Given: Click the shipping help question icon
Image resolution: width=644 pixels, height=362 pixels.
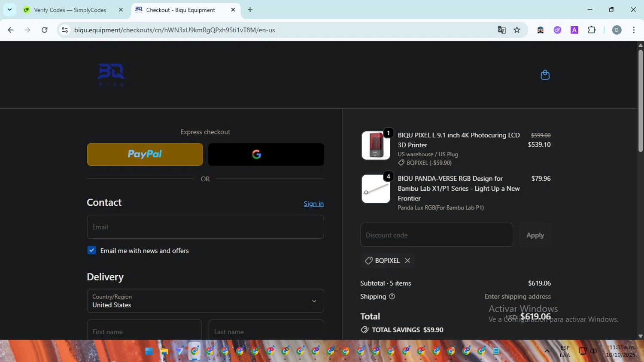Looking at the screenshot, I should click(392, 296).
